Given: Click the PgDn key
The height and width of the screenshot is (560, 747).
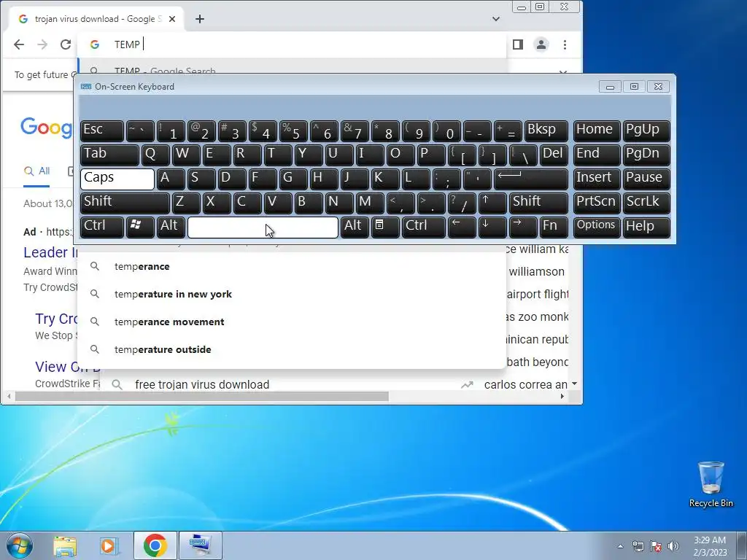Looking at the screenshot, I should [646, 155].
